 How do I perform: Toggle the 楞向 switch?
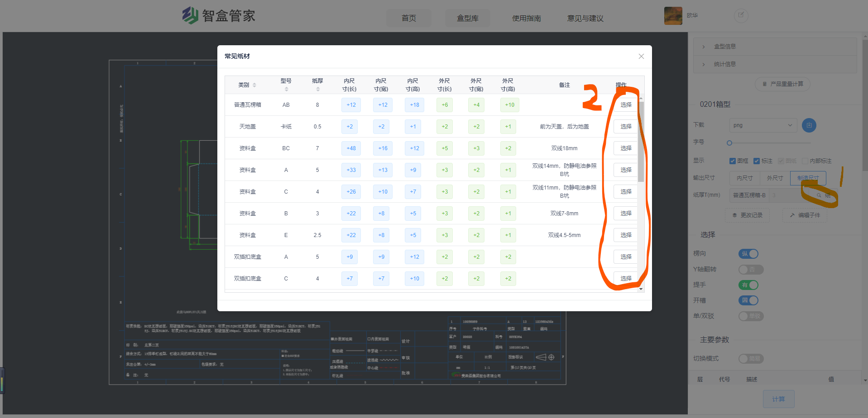pos(748,254)
